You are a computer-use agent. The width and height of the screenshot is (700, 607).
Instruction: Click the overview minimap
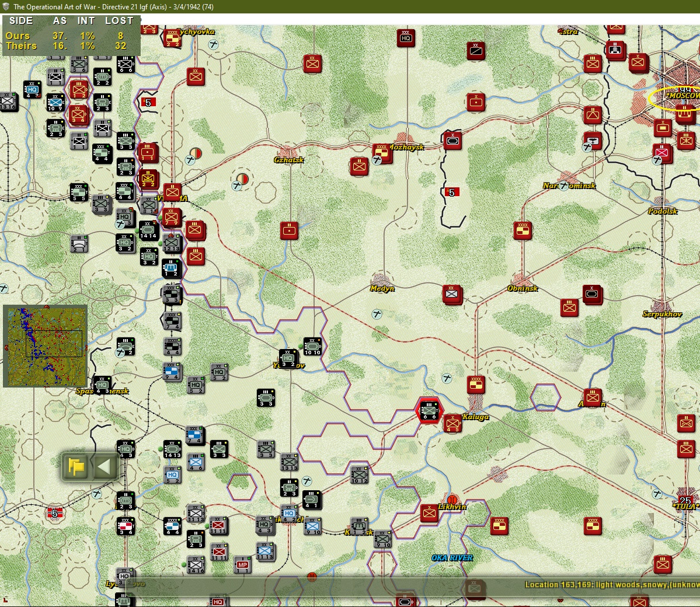click(45, 346)
